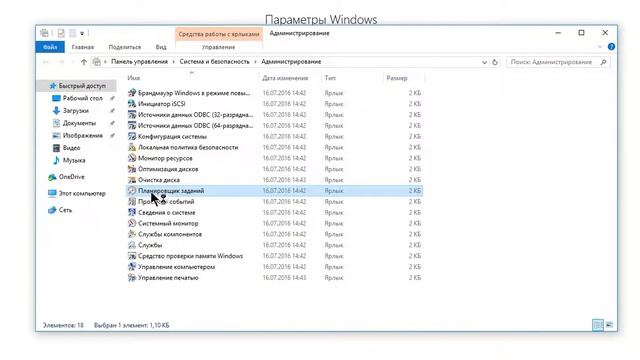
Task: Select the Performance Monitor icon
Action: tap(132, 223)
